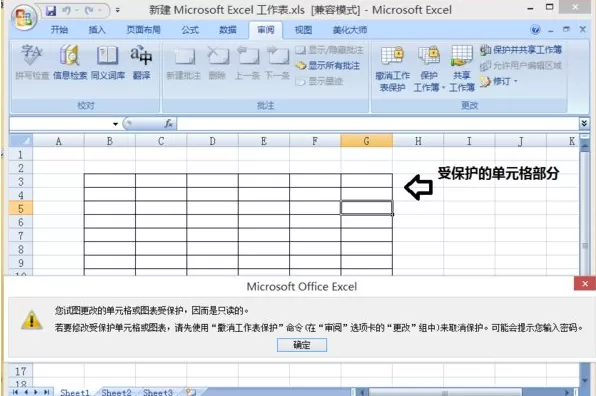Open Customize Quick Access Toolbar dropdown
The width and height of the screenshot is (596, 396).
pyautogui.click(x=117, y=11)
